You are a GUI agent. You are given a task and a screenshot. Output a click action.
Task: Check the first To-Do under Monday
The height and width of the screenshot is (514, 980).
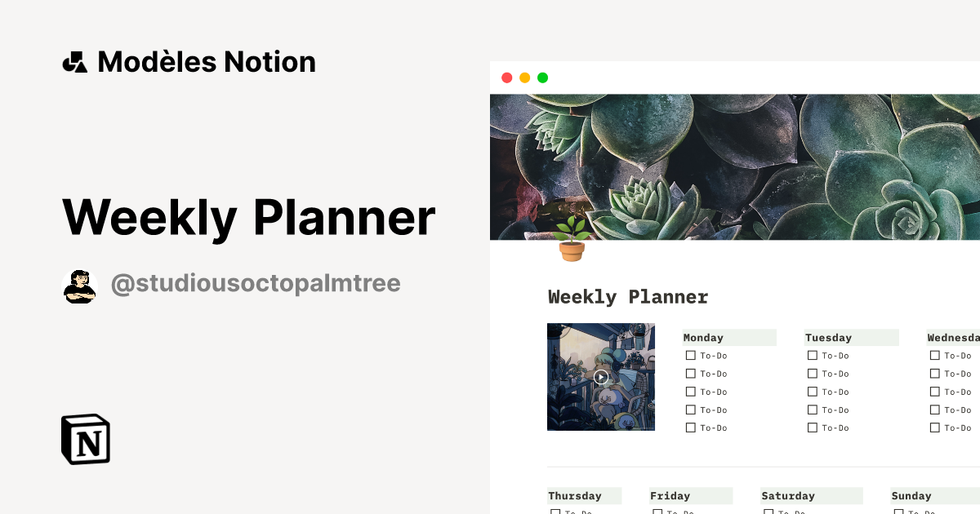690,355
